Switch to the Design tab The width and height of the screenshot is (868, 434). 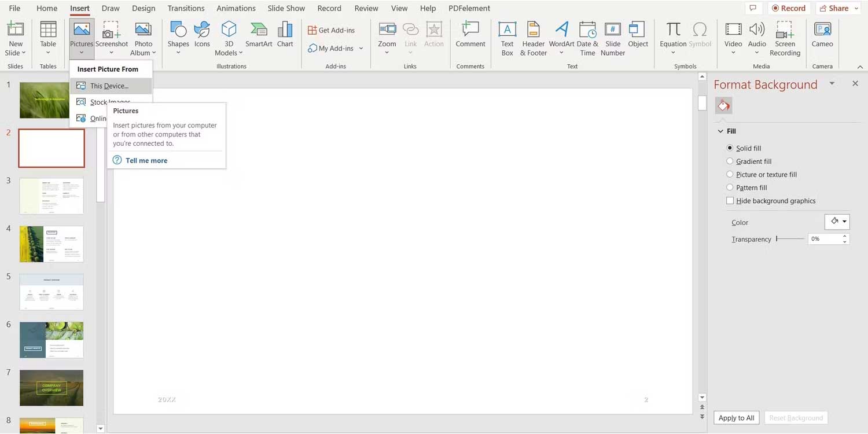click(x=144, y=8)
